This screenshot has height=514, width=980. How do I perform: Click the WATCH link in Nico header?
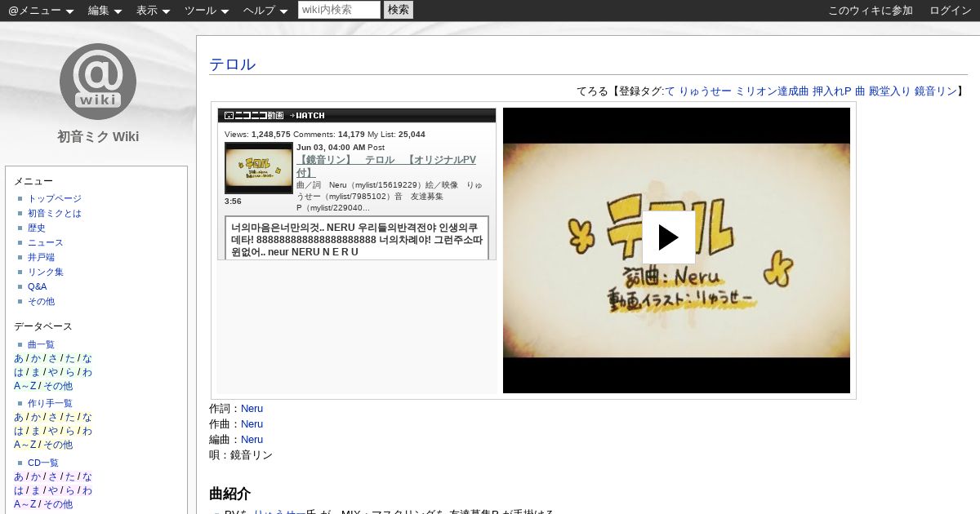click(x=307, y=115)
